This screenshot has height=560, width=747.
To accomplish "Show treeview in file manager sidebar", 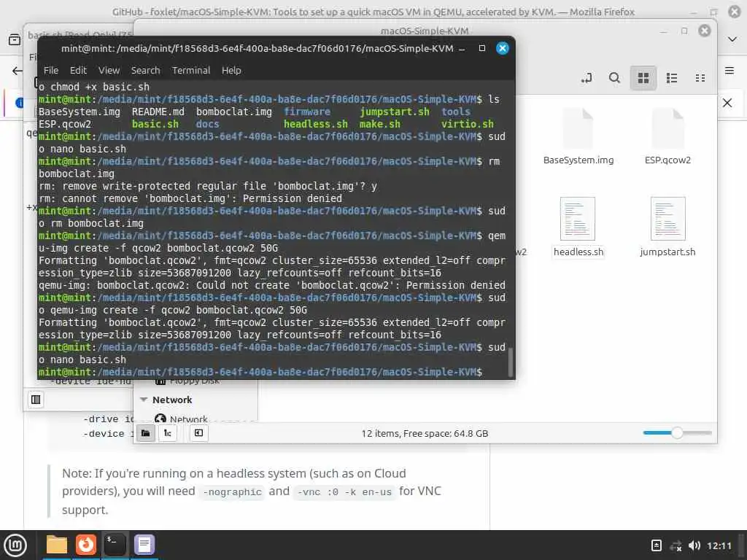I will tap(168, 433).
